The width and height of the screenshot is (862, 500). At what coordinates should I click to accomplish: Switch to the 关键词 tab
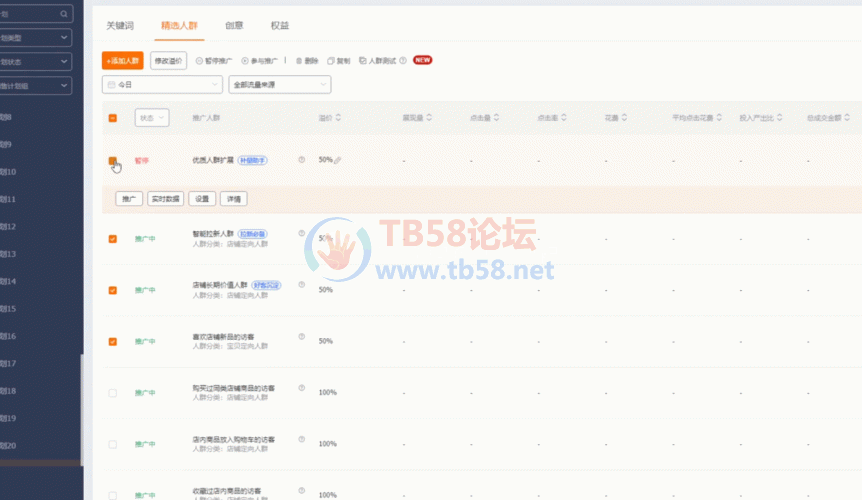coord(119,25)
